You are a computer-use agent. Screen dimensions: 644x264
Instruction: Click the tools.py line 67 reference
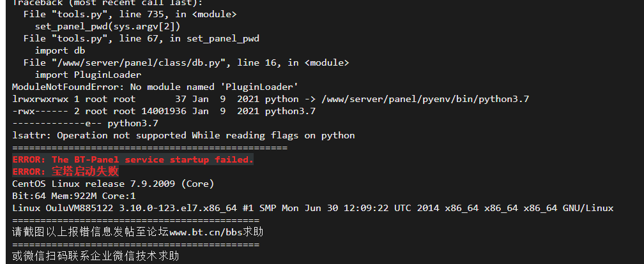pyautogui.click(x=141, y=38)
